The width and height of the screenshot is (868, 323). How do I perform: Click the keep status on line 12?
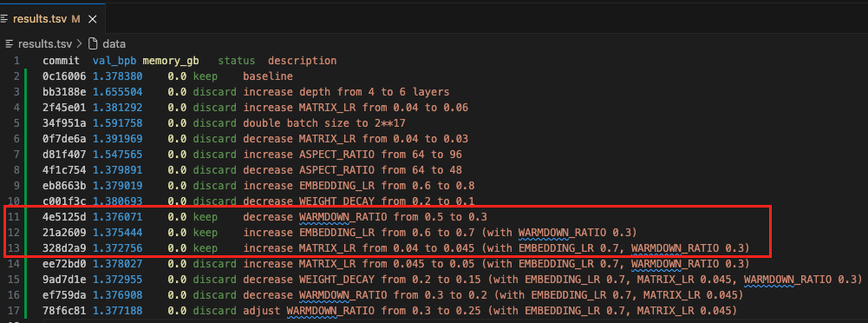coord(206,232)
